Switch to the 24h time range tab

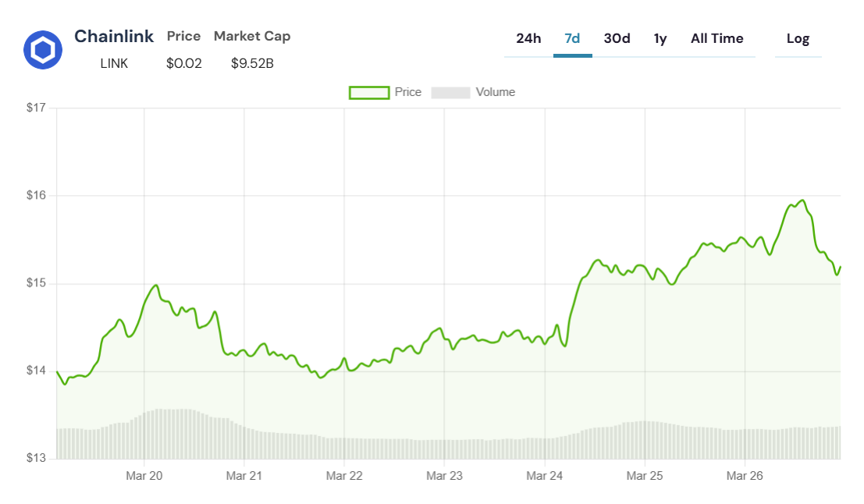click(528, 38)
